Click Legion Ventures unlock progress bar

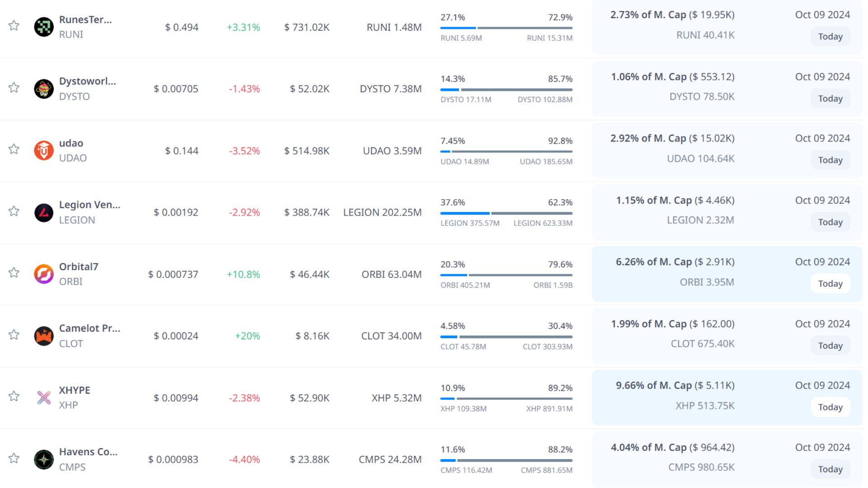pos(506,213)
